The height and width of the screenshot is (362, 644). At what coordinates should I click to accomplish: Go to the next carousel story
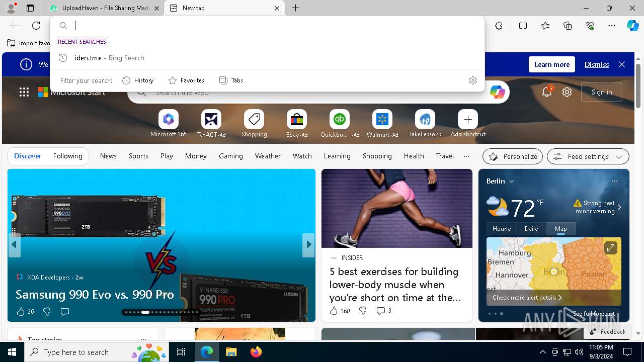tap(309, 244)
